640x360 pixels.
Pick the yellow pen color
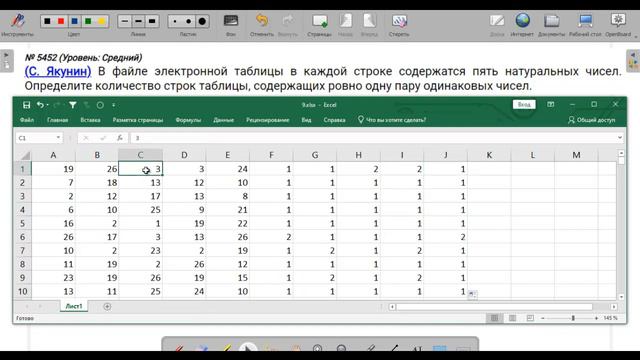(x=101, y=21)
